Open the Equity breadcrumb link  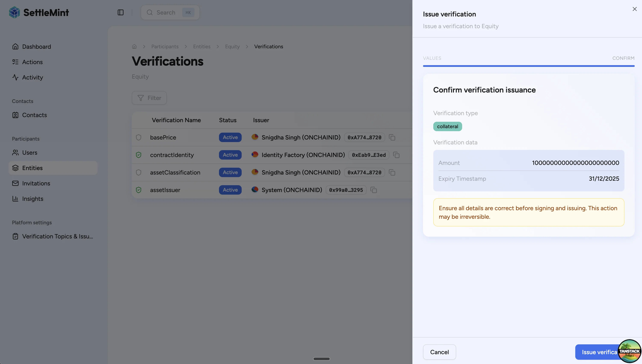[x=232, y=47]
